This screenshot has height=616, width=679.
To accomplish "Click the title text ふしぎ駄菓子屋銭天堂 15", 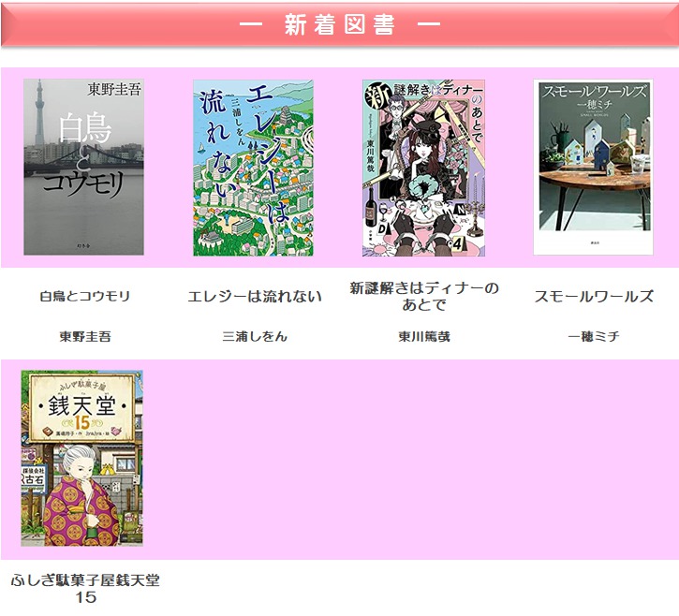I will point(85,588).
